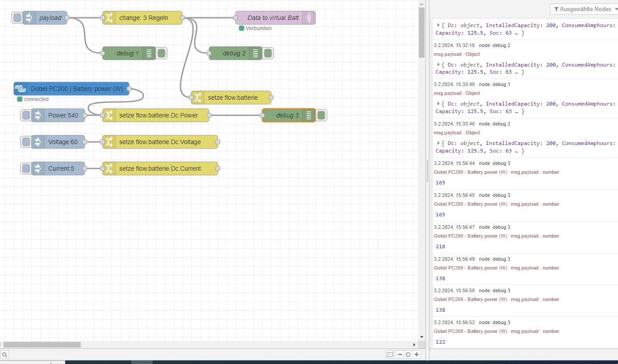Click the Power:540 inject arrow icon
This screenshot has width=618, height=364.
pyautogui.click(x=38, y=115)
